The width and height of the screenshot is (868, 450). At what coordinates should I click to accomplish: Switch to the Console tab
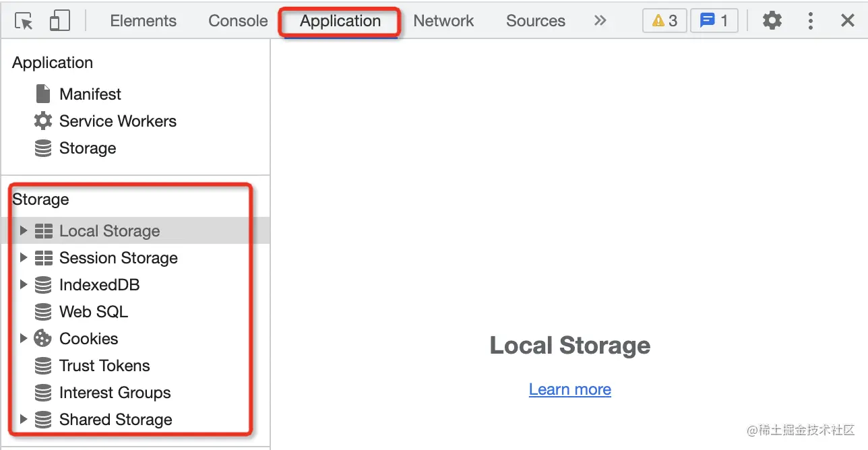(x=238, y=21)
